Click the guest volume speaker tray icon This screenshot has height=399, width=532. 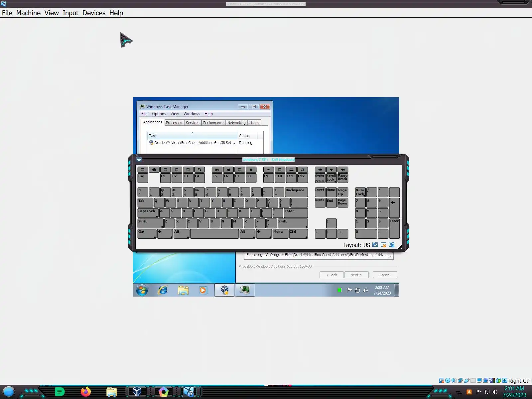[x=365, y=290]
